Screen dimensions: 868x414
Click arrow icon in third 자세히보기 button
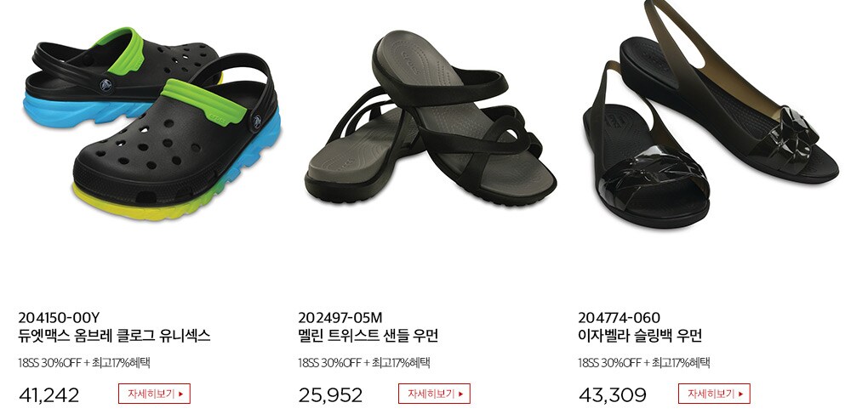(740, 394)
